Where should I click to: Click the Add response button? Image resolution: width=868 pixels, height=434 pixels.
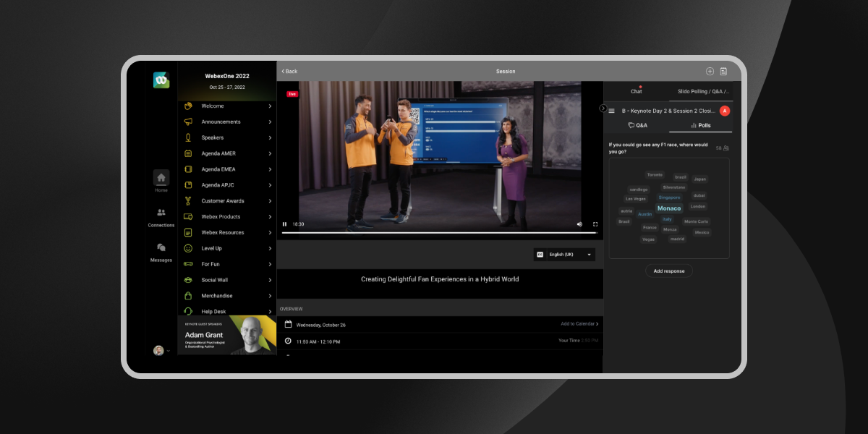(x=668, y=271)
